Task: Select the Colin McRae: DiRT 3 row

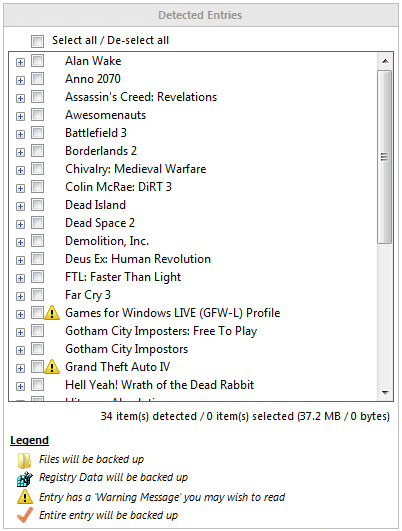Action: [118, 187]
